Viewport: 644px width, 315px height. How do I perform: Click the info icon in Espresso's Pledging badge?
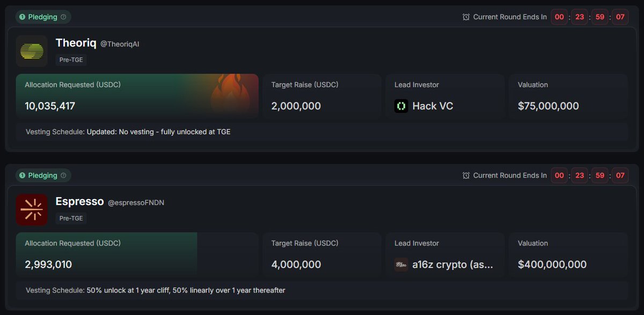click(63, 175)
